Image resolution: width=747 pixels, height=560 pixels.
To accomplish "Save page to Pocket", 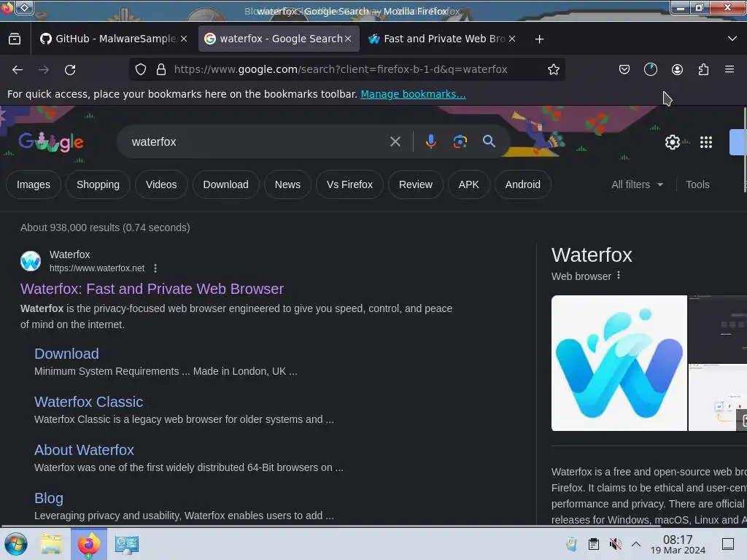I will [624, 69].
